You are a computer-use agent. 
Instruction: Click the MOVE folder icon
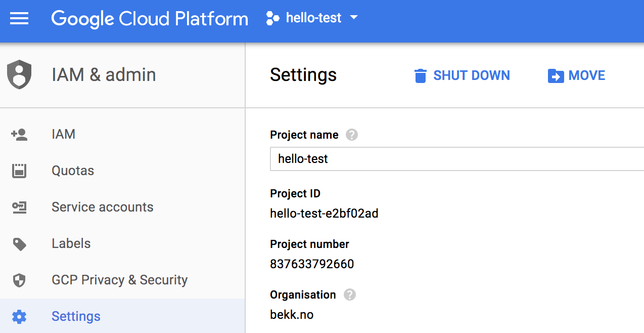[556, 76]
